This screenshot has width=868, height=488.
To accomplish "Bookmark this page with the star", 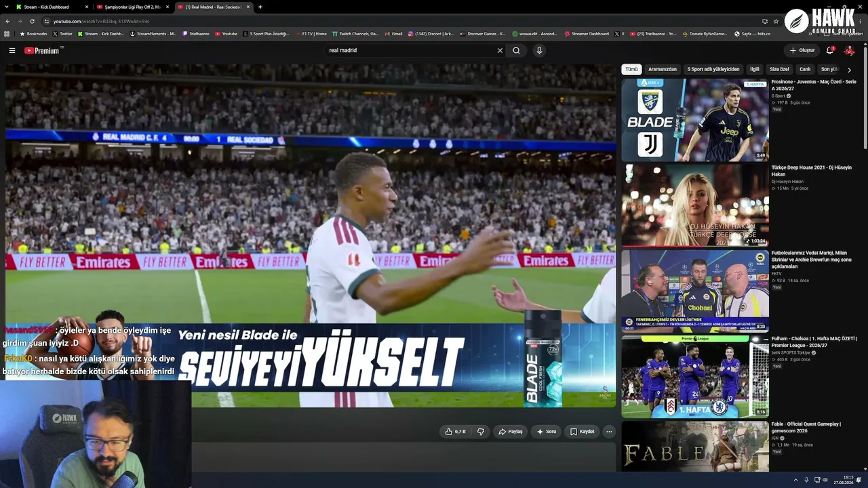I will pos(776,21).
